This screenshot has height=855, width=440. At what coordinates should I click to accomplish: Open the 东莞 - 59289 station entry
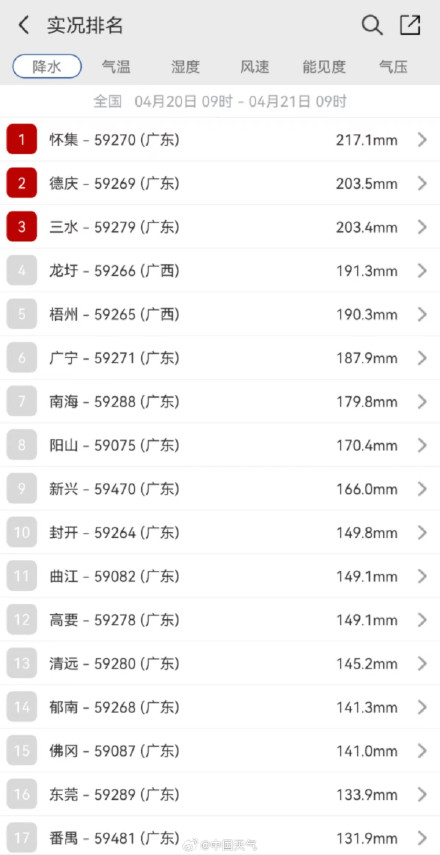pos(220,794)
